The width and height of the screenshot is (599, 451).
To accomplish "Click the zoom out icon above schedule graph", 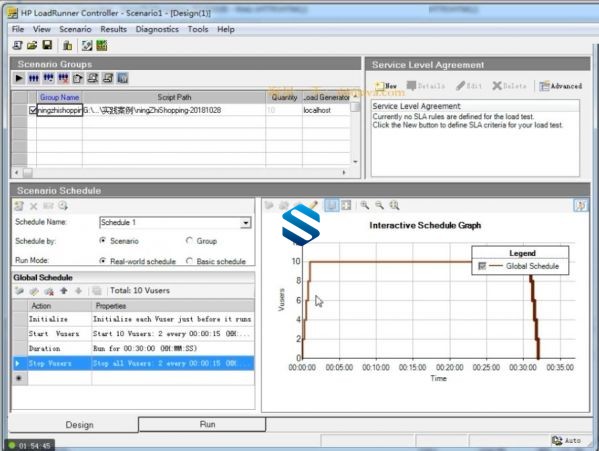I will [379, 205].
